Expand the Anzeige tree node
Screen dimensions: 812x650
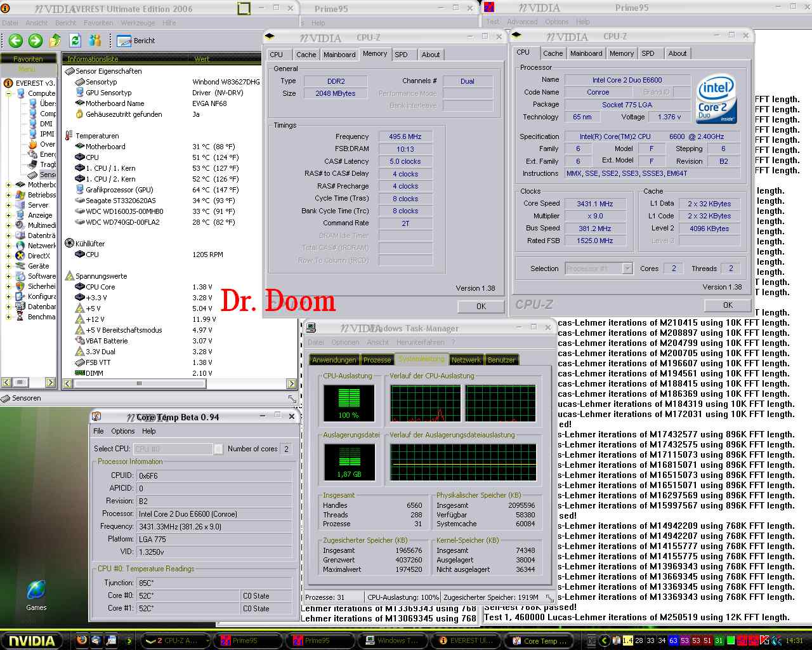[9, 215]
